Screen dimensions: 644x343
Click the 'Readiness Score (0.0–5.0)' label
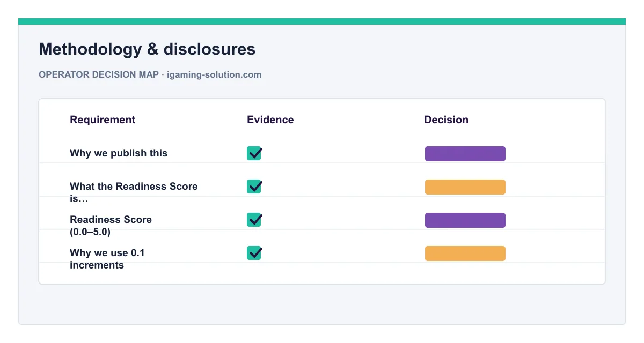tap(111, 226)
